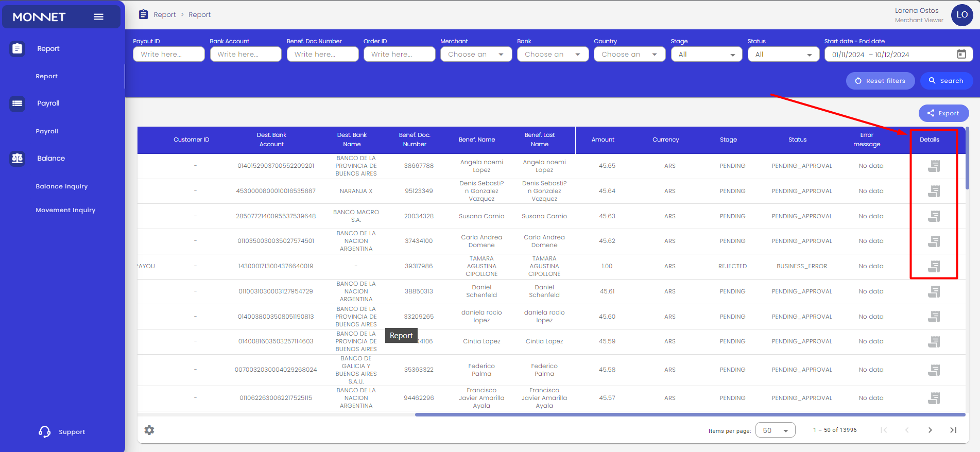The height and width of the screenshot is (452, 980).
Task: Click BANCO MACRO S.A. bank name cell
Action: [356, 216]
